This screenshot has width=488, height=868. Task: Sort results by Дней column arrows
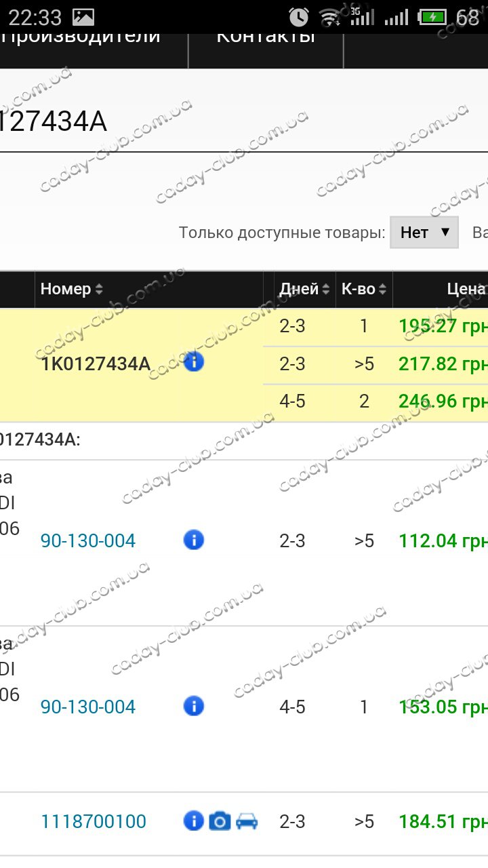pos(327,290)
